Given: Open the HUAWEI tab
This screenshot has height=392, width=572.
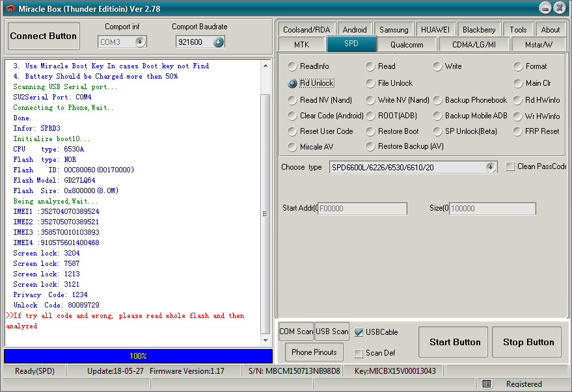Looking at the screenshot, I should (435, 29).
